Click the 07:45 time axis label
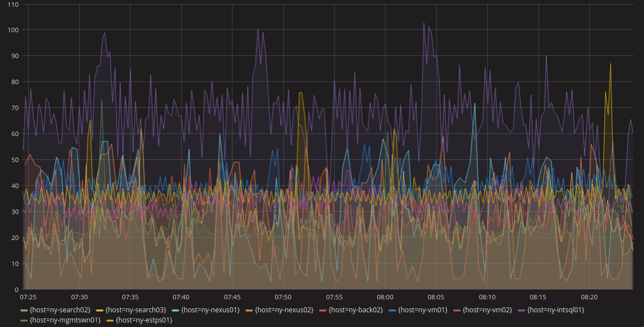The height and width of the screenshot is (327, 644). [x=232, y=297]
